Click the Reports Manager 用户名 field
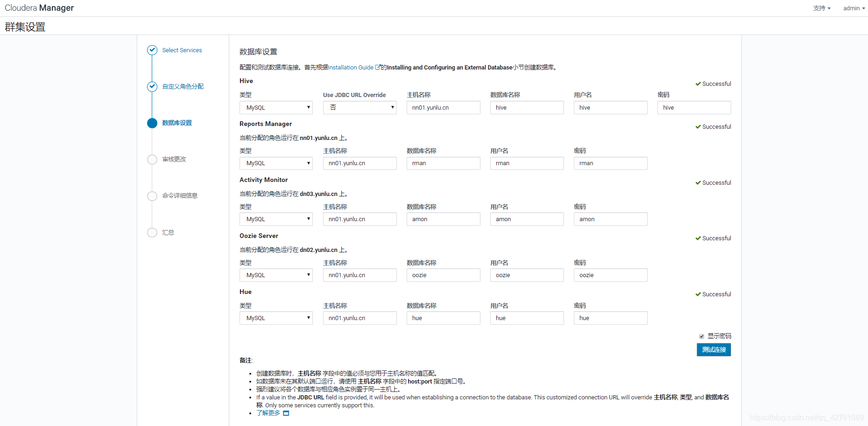868x426 pixels. [x=527, y=163]
